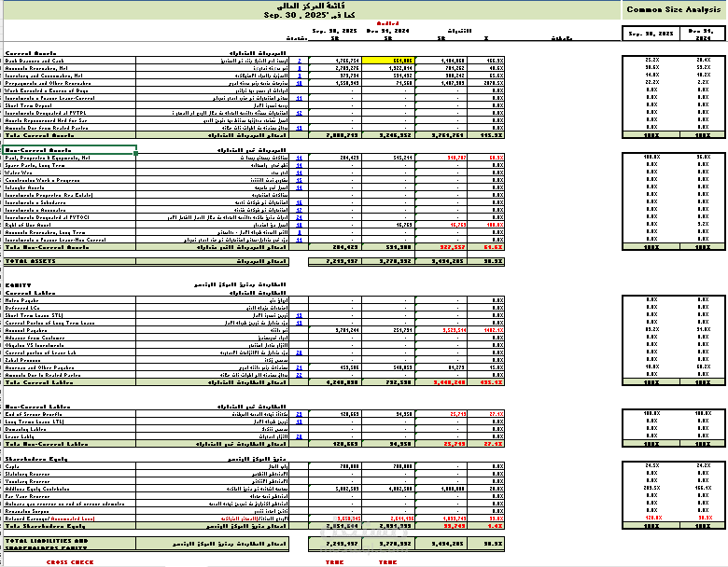Select the Shareholders Equity heading
This screenshot has width=728, height=567.
pos(36,459)
